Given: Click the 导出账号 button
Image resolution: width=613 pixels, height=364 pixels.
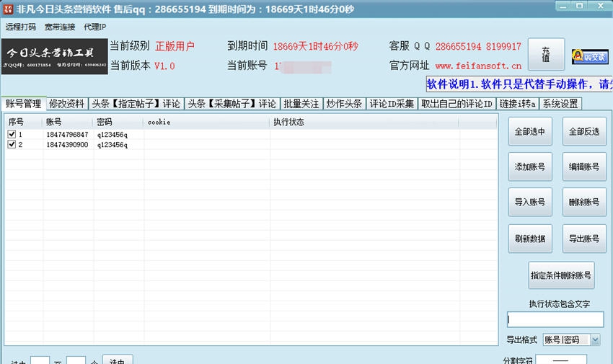Looking at the screenshot, I should 584,239.
